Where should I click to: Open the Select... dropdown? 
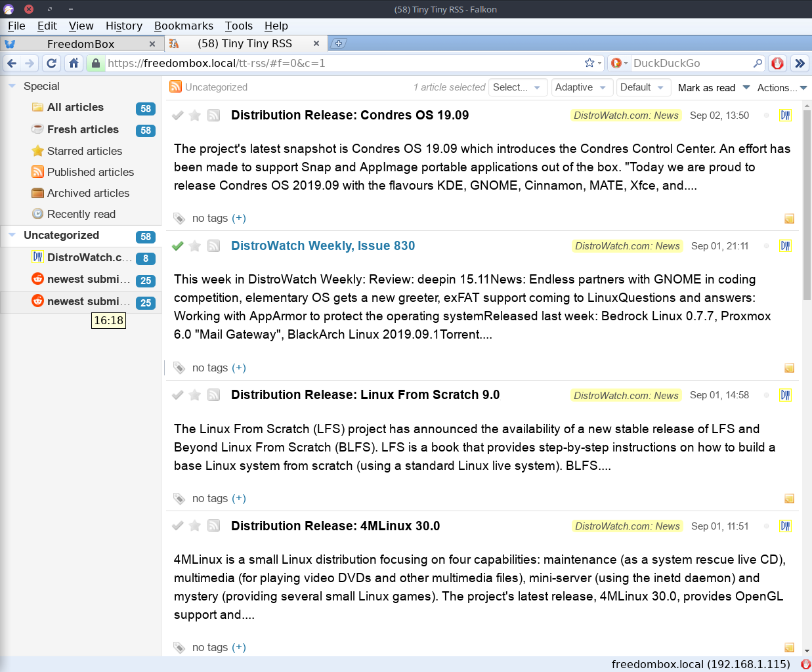pyautogui.click(x=518, y=87)
